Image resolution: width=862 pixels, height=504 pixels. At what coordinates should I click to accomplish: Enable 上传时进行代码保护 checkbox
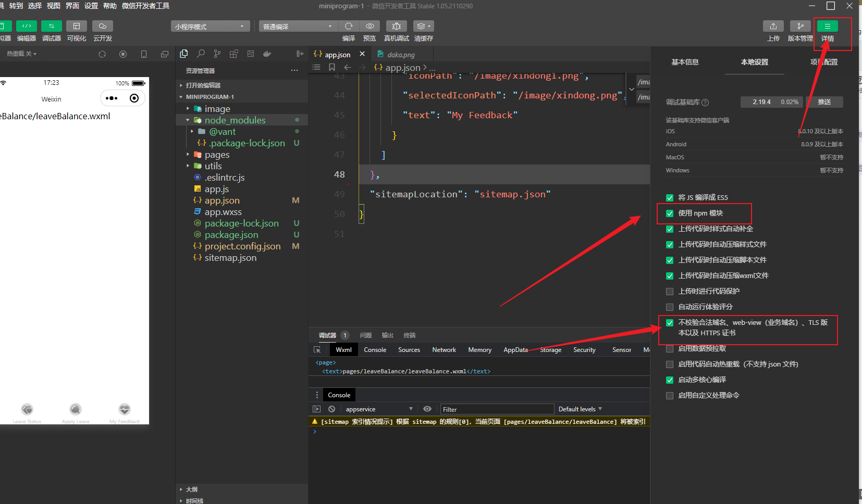[670, 292]
